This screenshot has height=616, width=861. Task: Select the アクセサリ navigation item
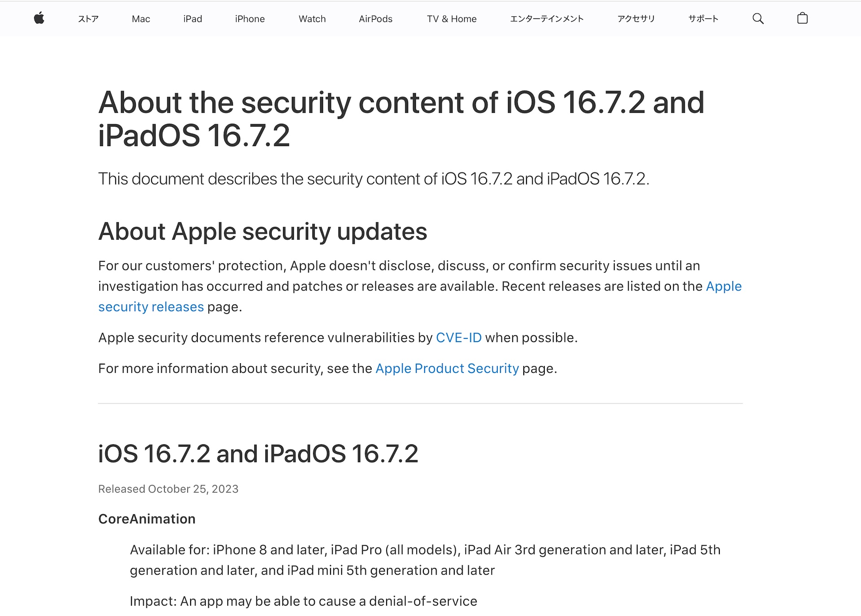point(636,19)
